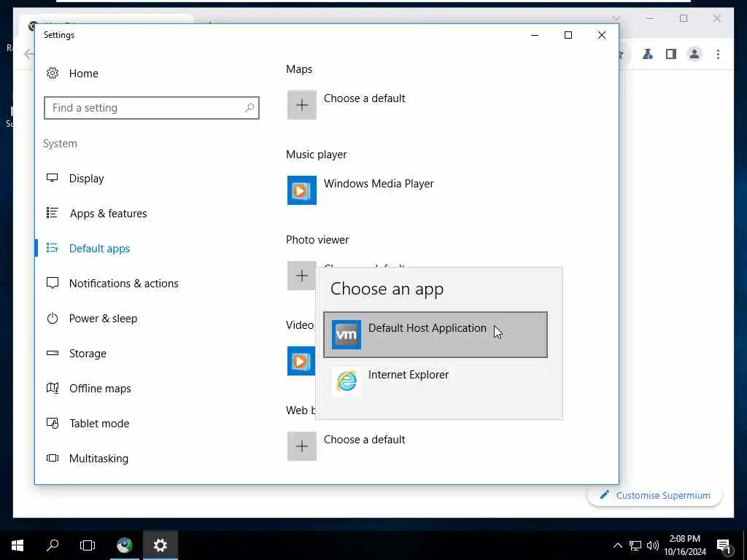The height and width of the screenshot is (560, 747).
Task: Click the taskbar search magnifier
Action: [x=53, y=545]
